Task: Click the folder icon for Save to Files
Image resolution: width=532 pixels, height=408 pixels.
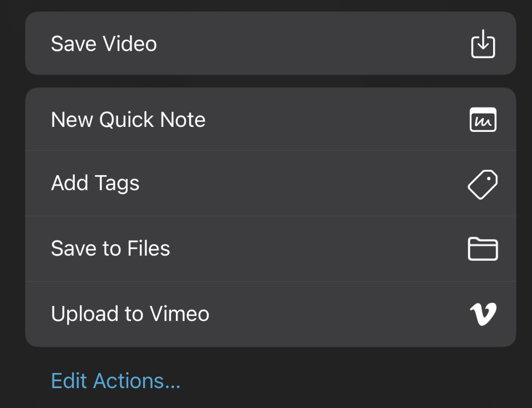Action: point(483,249)
